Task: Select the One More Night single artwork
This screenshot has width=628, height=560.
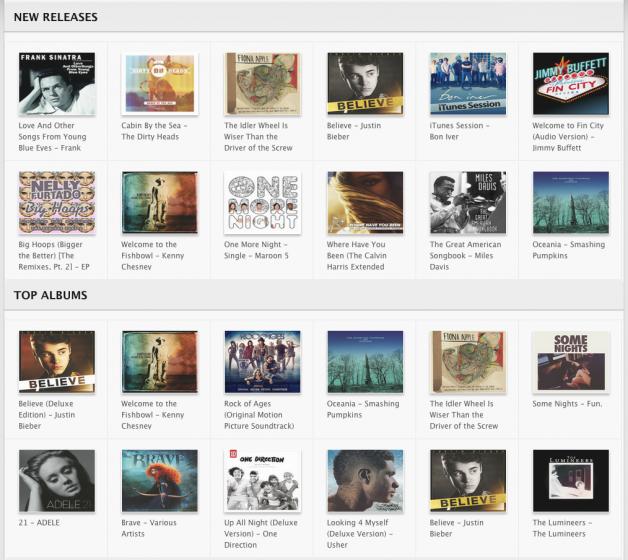Action: click(x=262, y=203)
